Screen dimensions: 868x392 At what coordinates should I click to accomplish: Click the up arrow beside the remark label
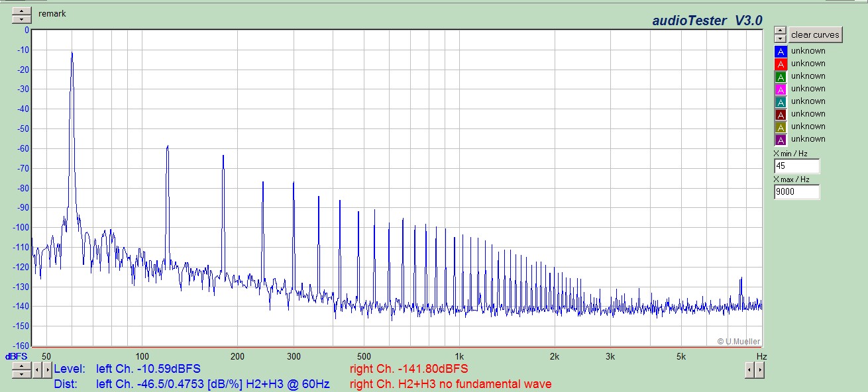[22, 11]
